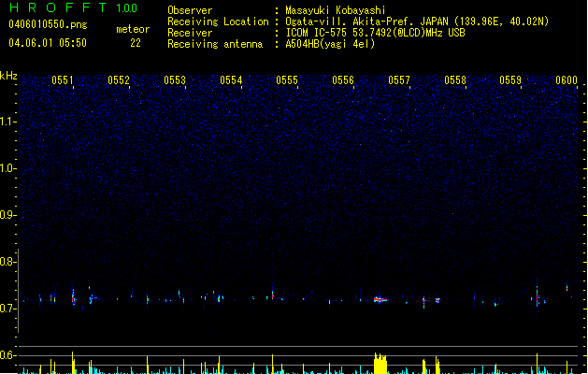Click observer name Masayuki Kobayashi
Screen dimensions: 588x374
336,10
